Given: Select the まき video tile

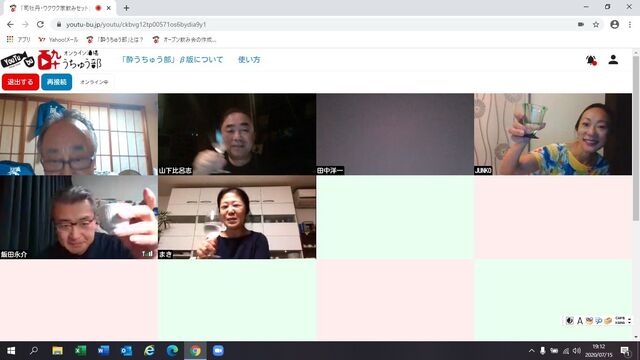Looking at the screenshot, I should point(237,218).
